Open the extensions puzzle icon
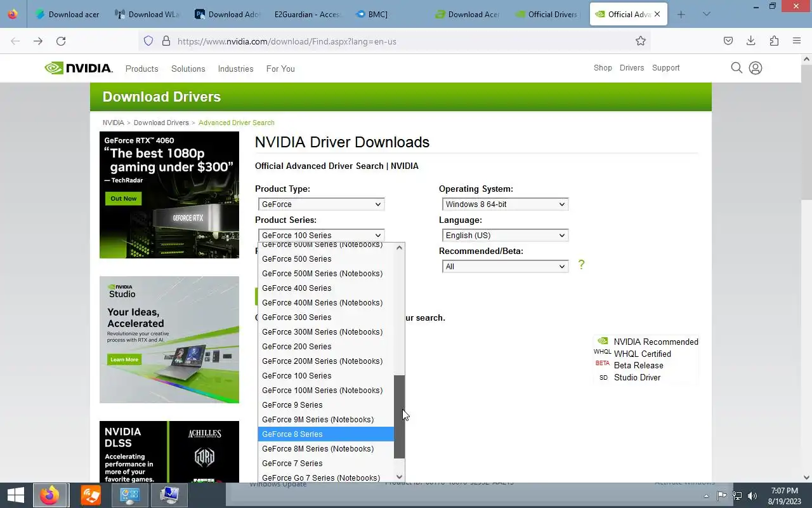Screen dimensions: 812x508 coord(774,41)
